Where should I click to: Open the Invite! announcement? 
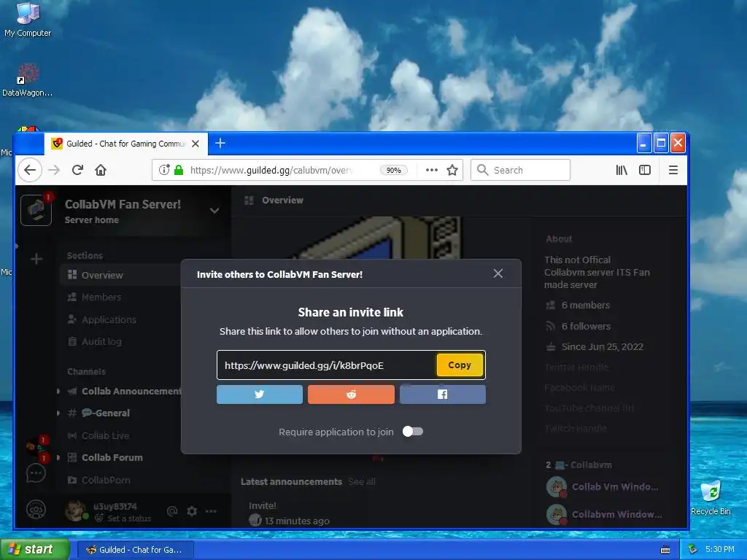(x=263, y=506)
